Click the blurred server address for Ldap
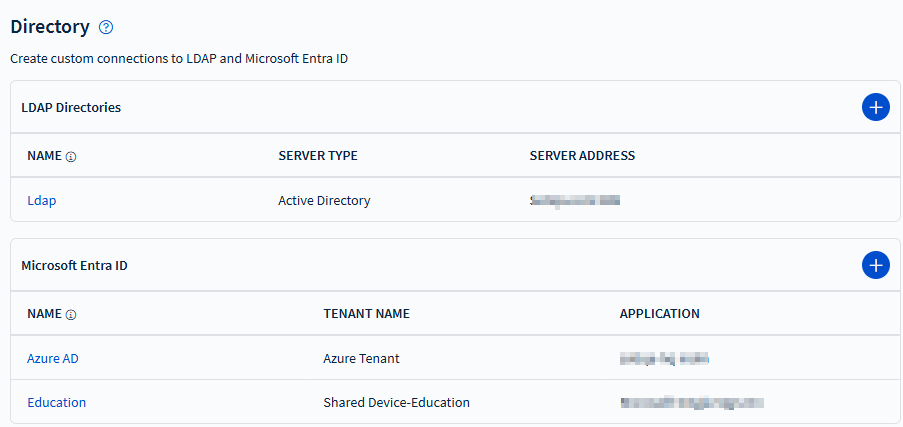The width and height of the screenshot is (903, 427). click(x=575, y=201)
